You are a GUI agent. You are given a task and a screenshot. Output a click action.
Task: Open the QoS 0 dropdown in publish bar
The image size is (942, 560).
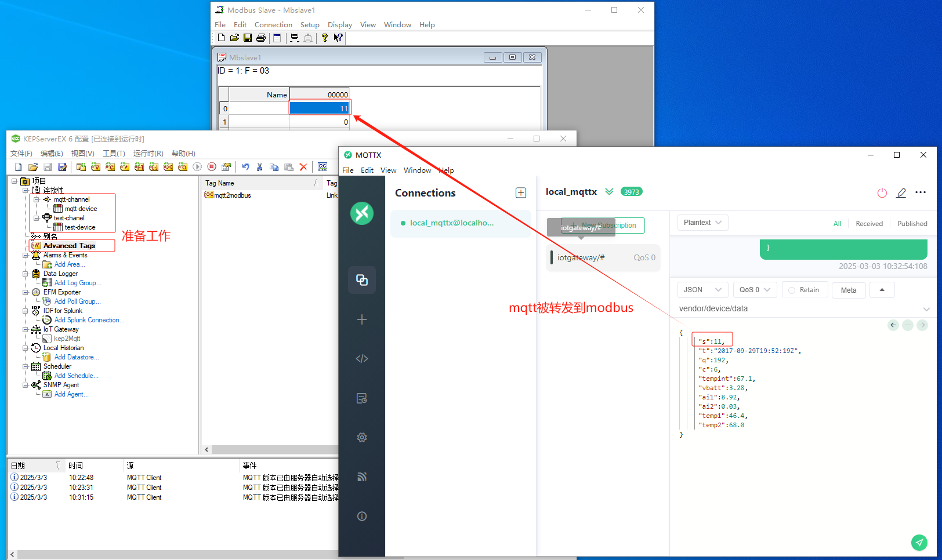(x=755, y=290)
